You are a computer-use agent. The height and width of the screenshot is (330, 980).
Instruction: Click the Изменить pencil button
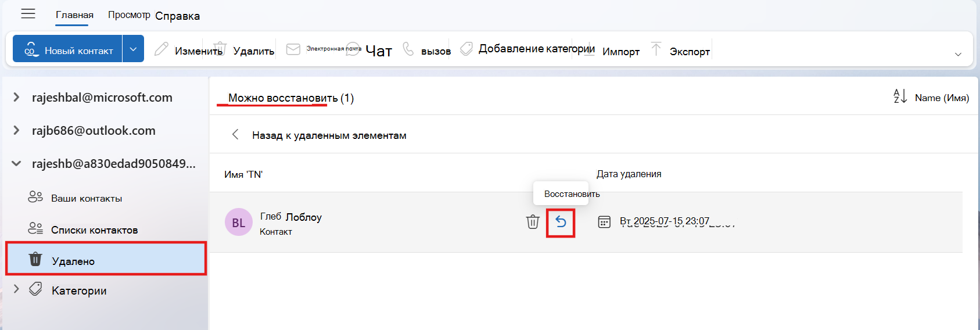point(188,51)
